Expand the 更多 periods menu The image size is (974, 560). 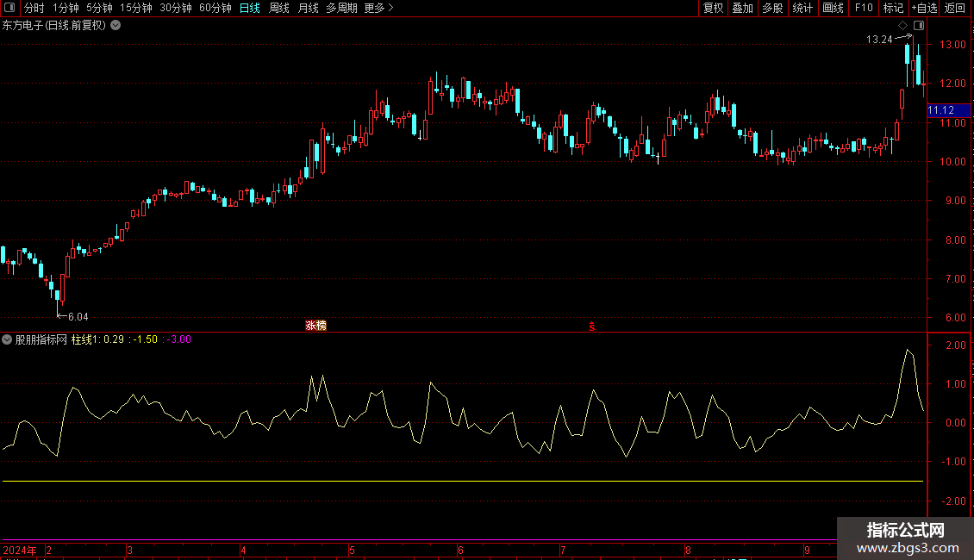[x=379, y=8]
